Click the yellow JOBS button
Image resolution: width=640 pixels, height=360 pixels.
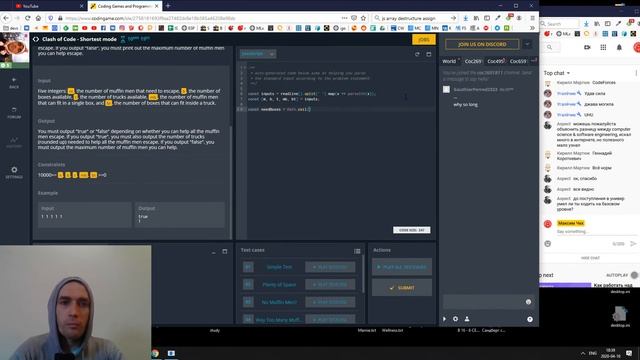click(424, 40)
